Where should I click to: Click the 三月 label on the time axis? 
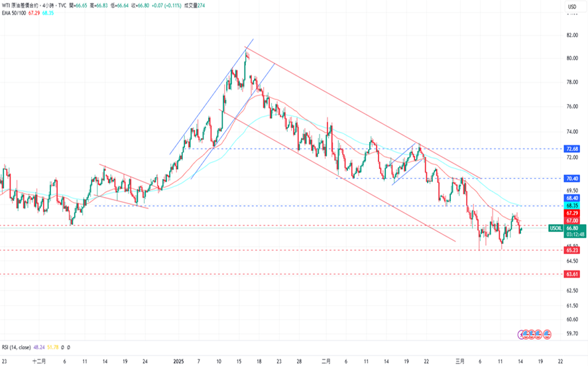click(x=460, y=361)
